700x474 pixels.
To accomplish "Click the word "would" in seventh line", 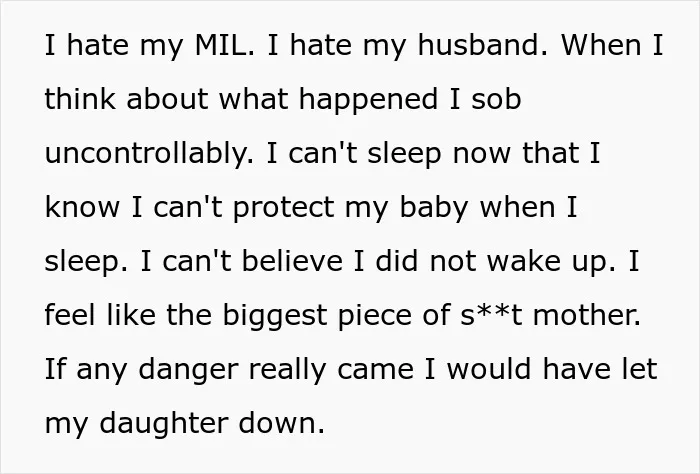I will point(489,369).
